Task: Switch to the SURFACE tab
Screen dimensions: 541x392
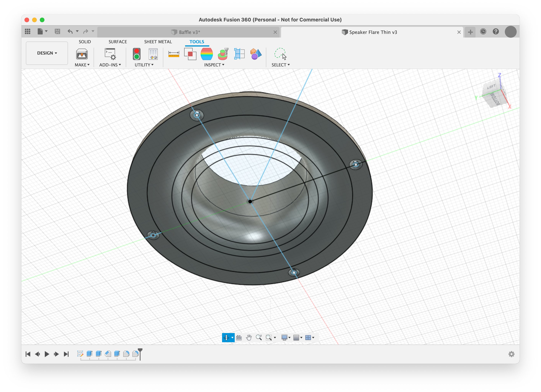Action: 118,42
